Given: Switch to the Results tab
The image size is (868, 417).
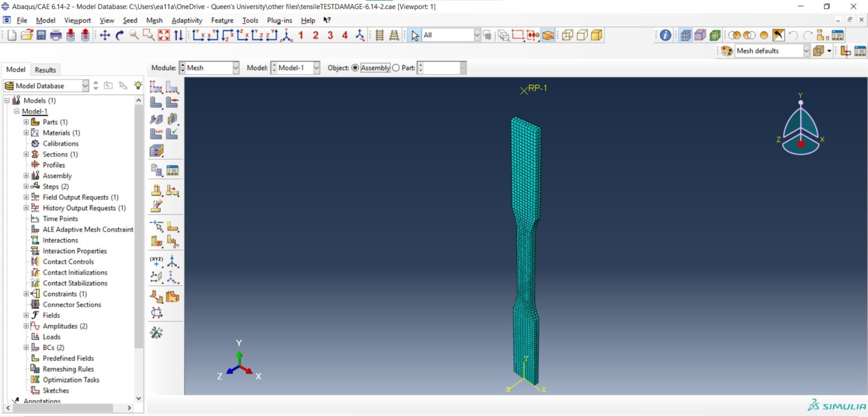Looking at the screenshot, I should (45, 69).
